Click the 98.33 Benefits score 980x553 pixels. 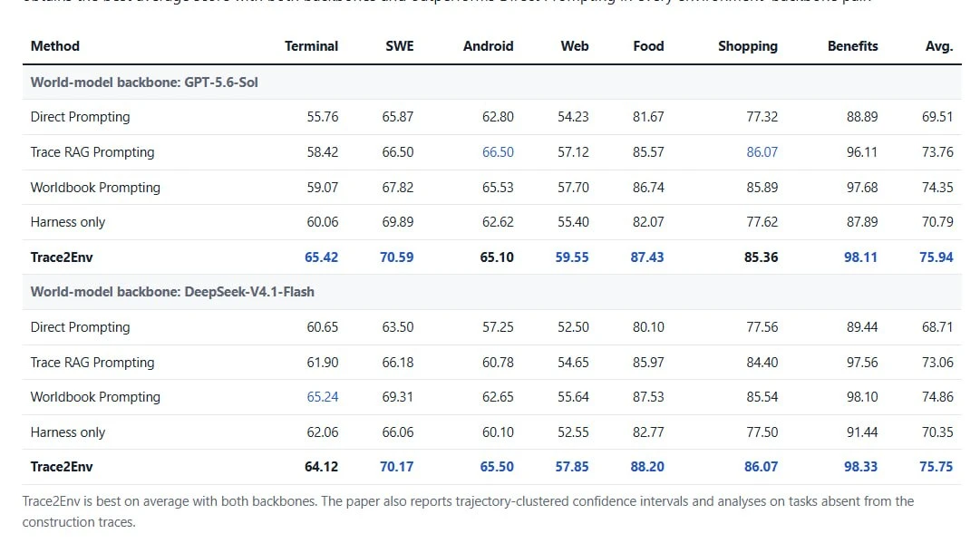pyautogui.click(x=860, y=467)
